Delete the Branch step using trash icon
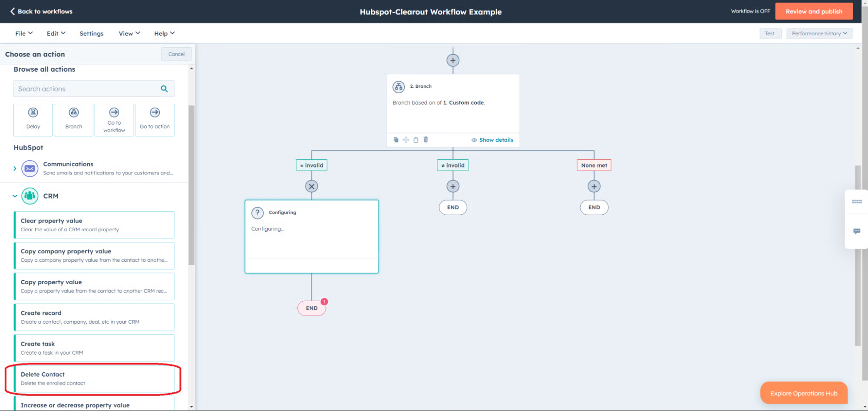This screenshot has height=411, width=868. pos(426,140)
